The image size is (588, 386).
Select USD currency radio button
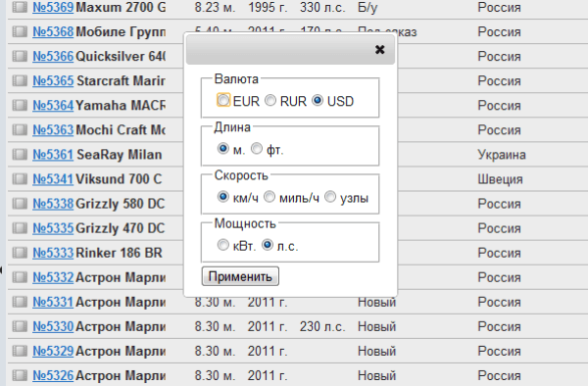click(x=318, y=100)
